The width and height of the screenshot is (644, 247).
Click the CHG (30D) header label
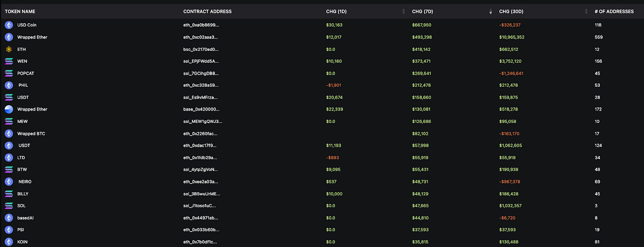(512, 11)
